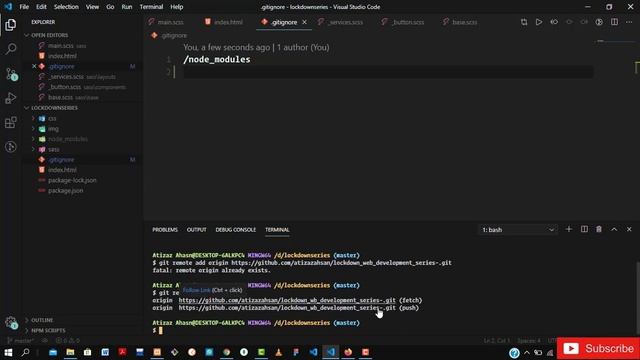This screenshot has width=640, height=360.
Task: Open Firefox from the taskbar
Action: click(348, 352)
